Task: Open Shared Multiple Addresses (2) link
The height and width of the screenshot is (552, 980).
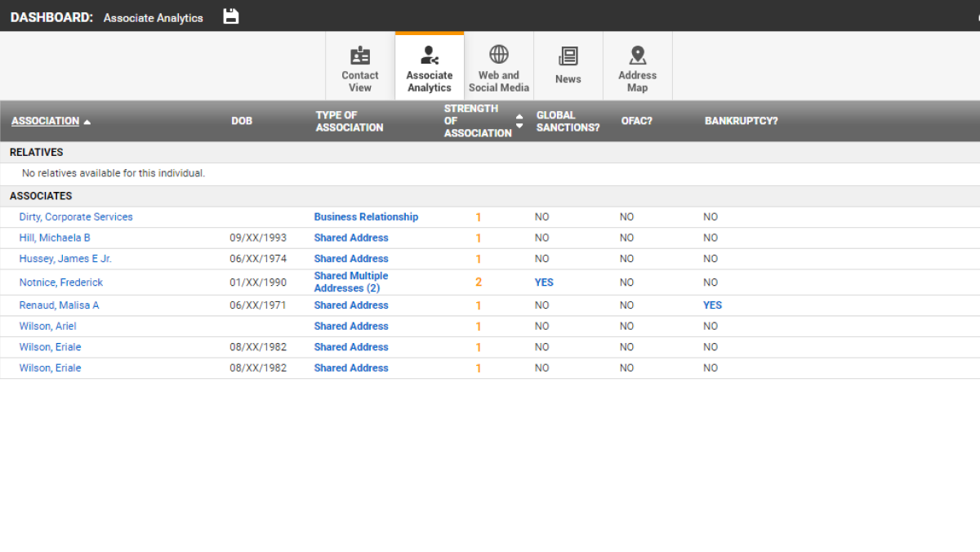Action: click(x=351, y=282)
